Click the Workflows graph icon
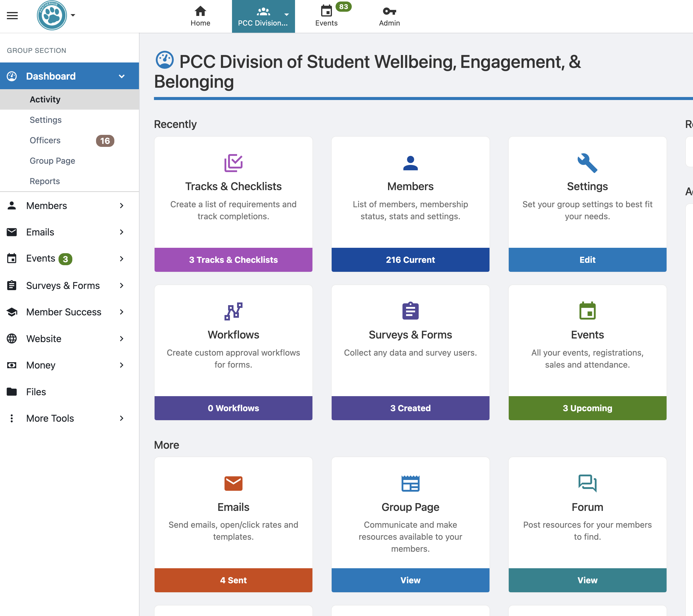This screenshot has width=693, height=616. click(233, 311)
